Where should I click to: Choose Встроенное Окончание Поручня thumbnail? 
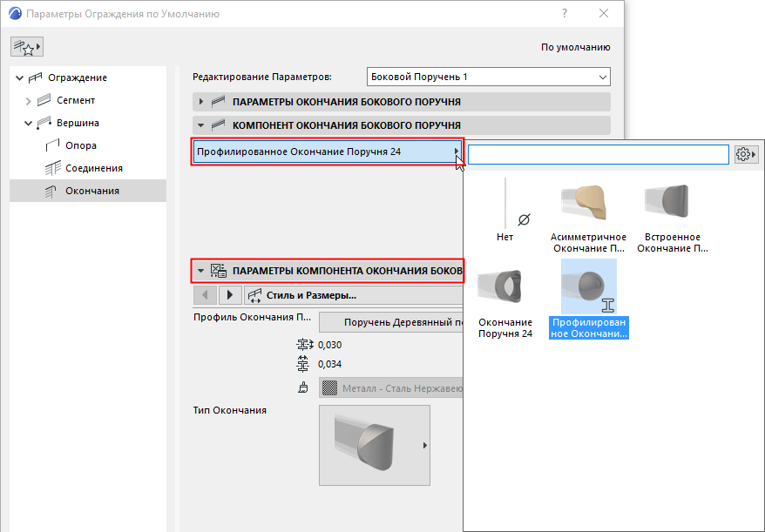pos(673,216)
